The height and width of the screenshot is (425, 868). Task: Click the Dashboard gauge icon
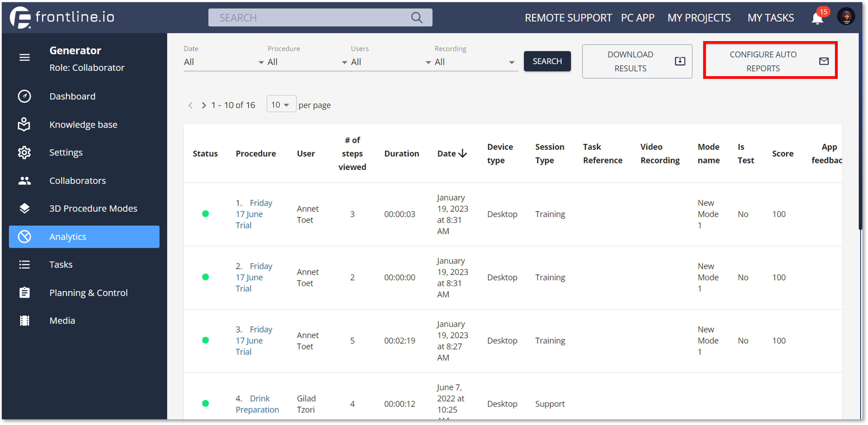(x=24, y=96)
